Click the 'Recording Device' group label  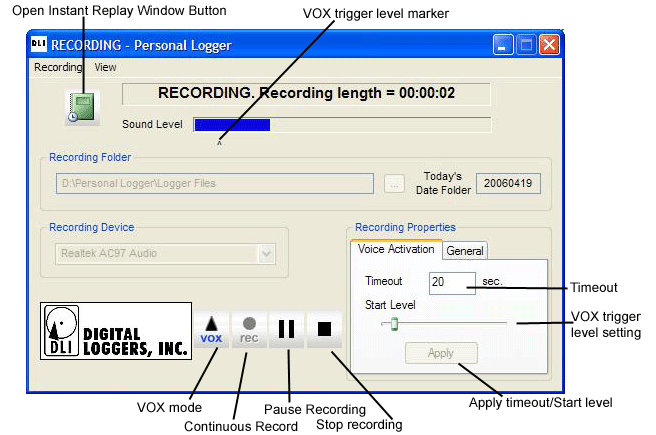coord(92,227)
